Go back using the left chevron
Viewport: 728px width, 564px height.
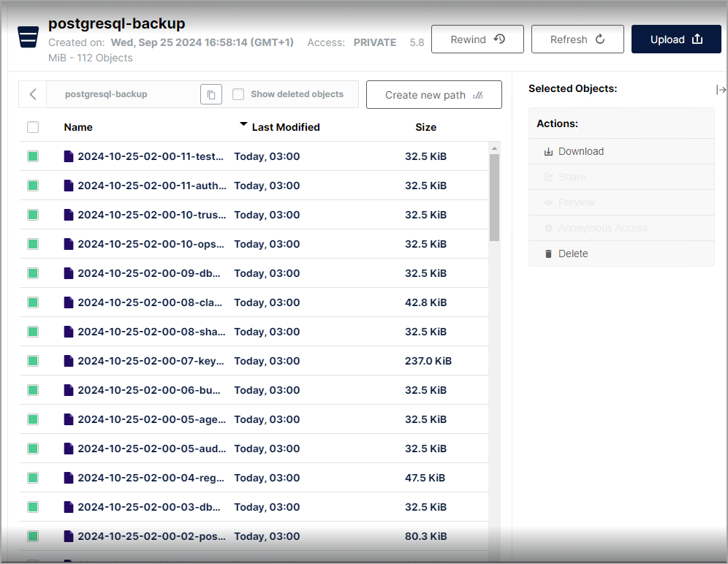click(33, 94)
